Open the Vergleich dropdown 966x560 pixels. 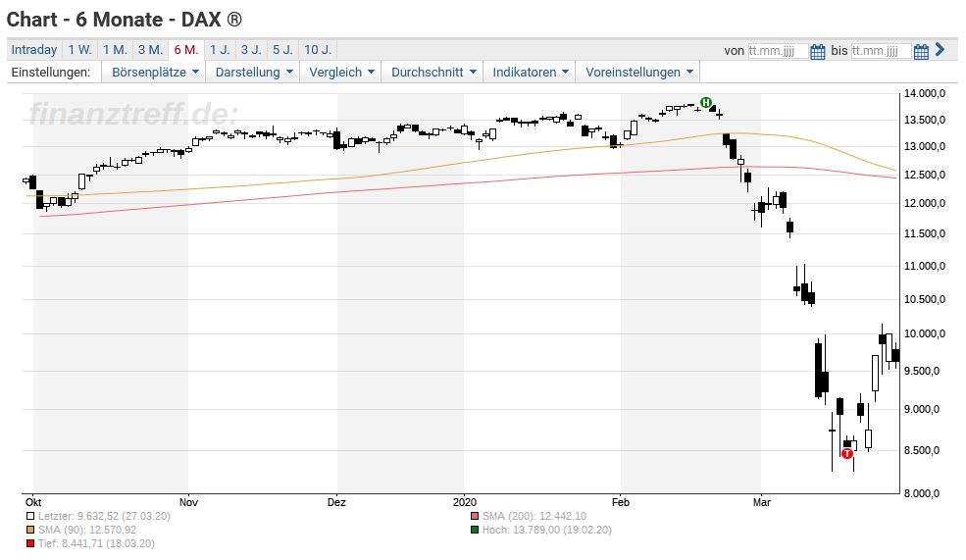pyautogui.click(x=342, y=72)
